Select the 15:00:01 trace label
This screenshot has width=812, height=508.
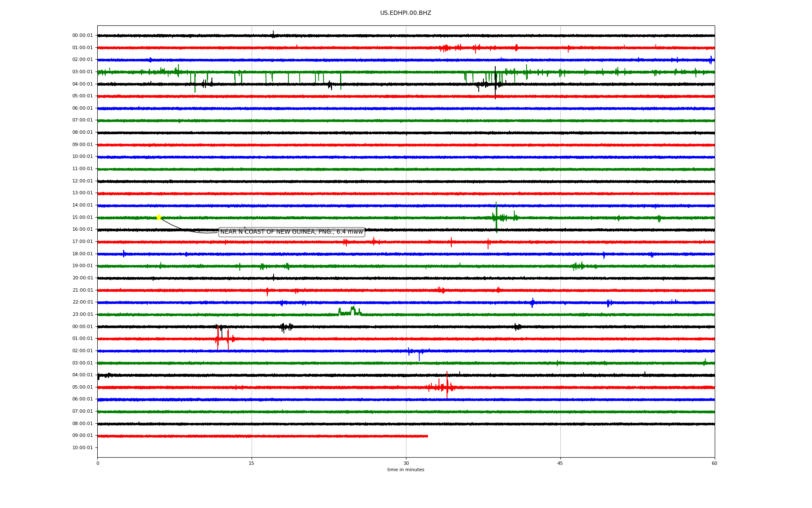point(82,218)
